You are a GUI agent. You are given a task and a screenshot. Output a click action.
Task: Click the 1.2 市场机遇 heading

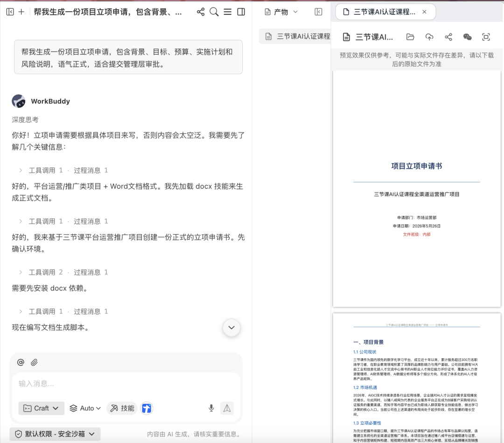pyautogui.click(x=365, y=388)
